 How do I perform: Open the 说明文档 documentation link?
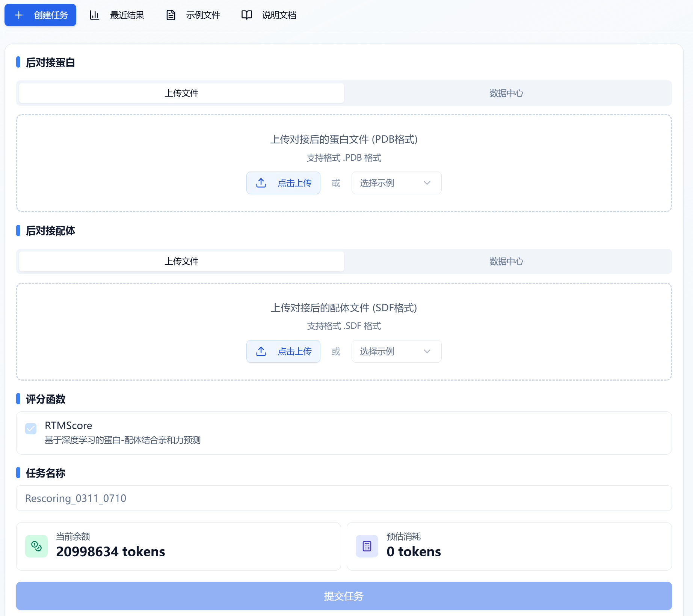tap(279, 15)
